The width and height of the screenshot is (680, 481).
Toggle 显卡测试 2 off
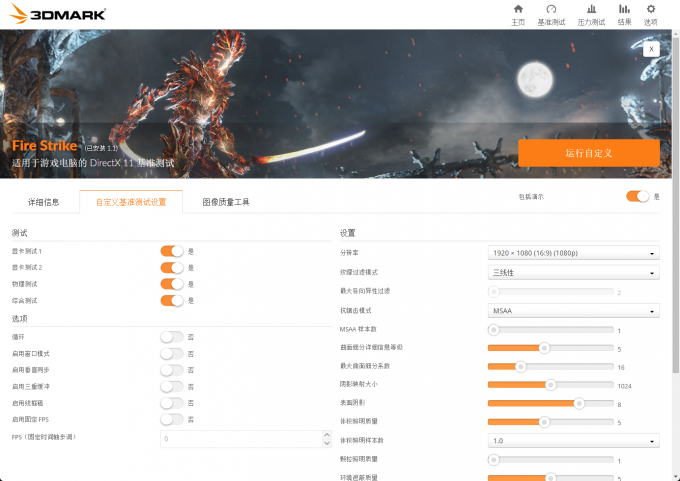[x=172, y=268]
